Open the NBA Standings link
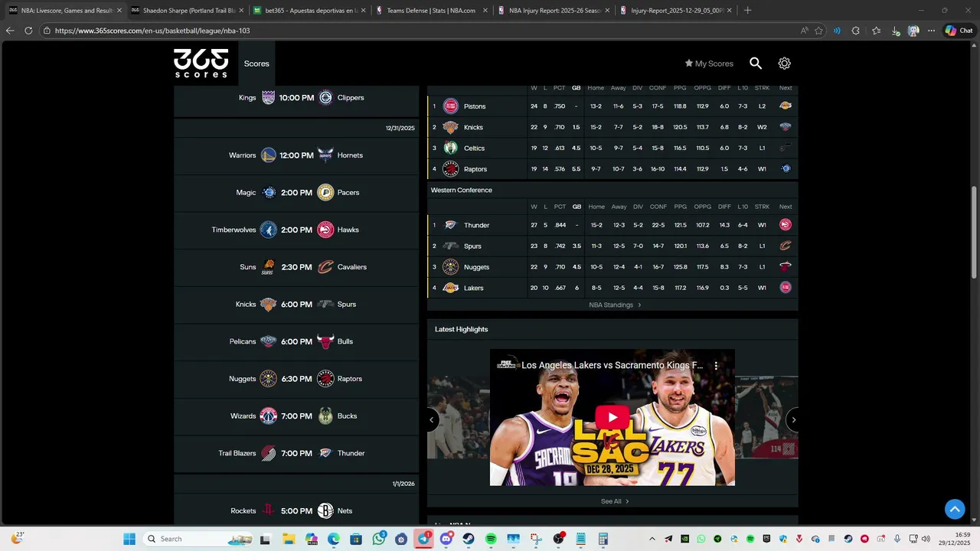 click(615, 305)
